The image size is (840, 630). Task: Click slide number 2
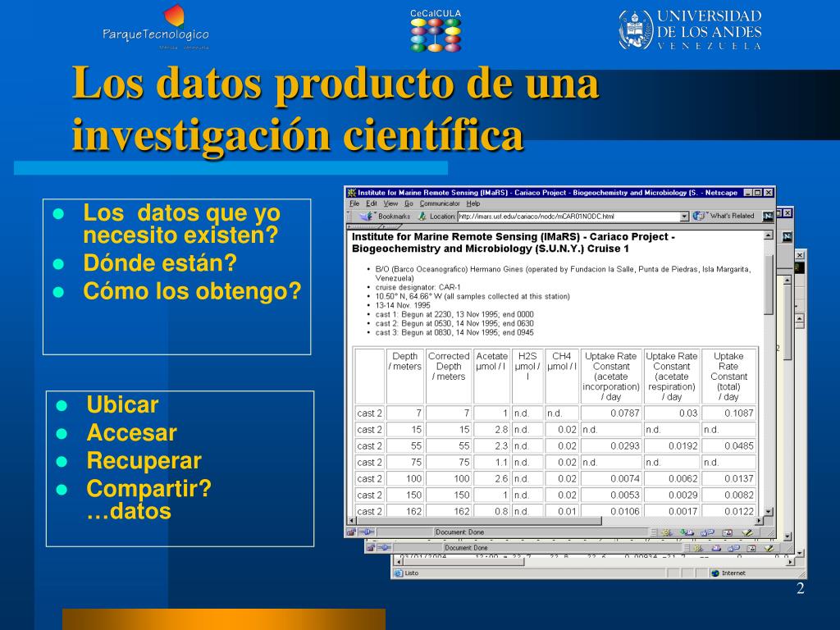[801, 589]
